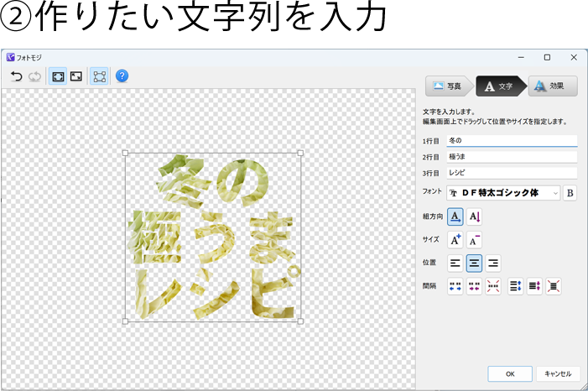588x391 pixels.
Task: Select horizontal text direction
Action: click(455, 216)
